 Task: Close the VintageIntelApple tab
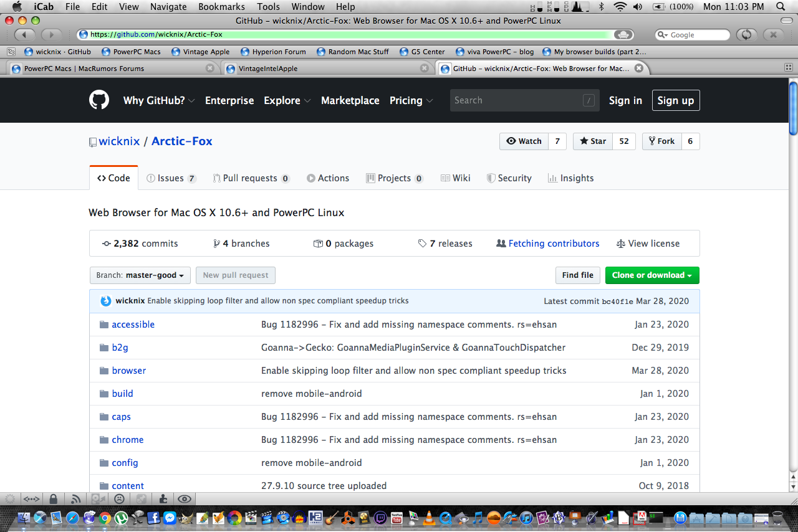pos(424,69)
